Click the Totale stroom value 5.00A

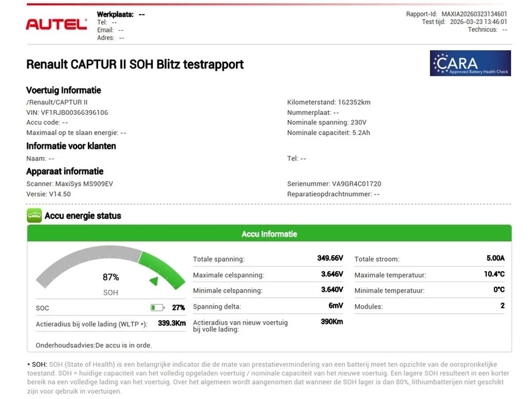click(495, 258)
